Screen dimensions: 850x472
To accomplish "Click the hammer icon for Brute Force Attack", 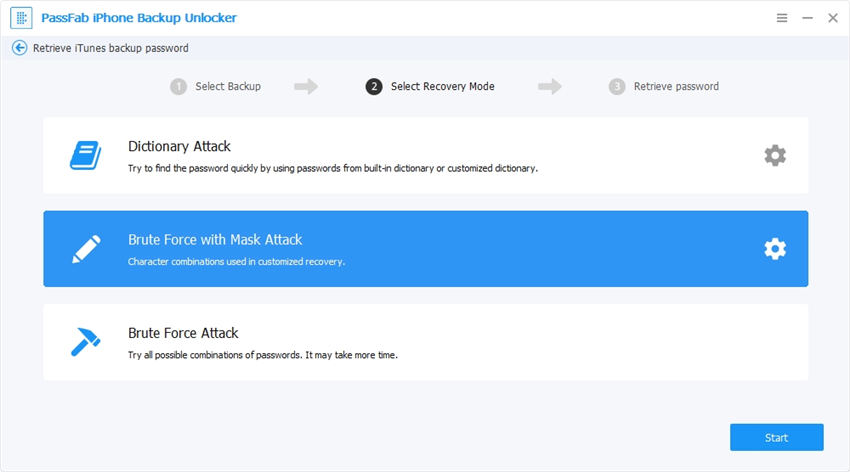I will point(86,342).
